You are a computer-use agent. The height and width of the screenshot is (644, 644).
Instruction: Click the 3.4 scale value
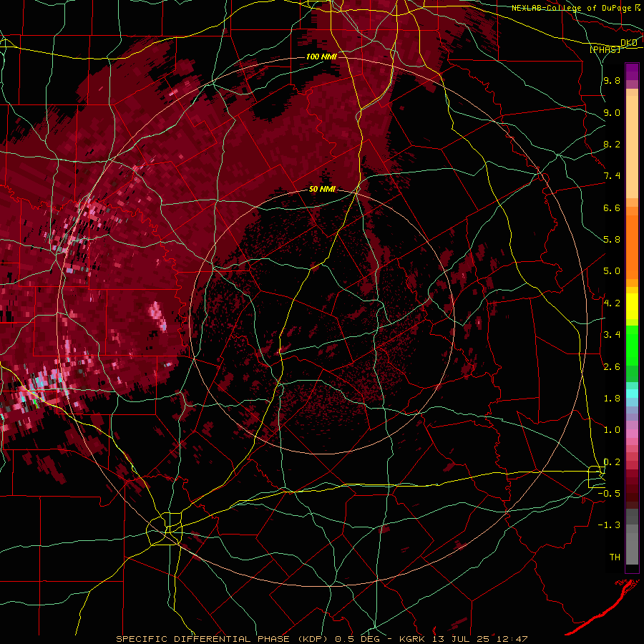coord(612,335)
